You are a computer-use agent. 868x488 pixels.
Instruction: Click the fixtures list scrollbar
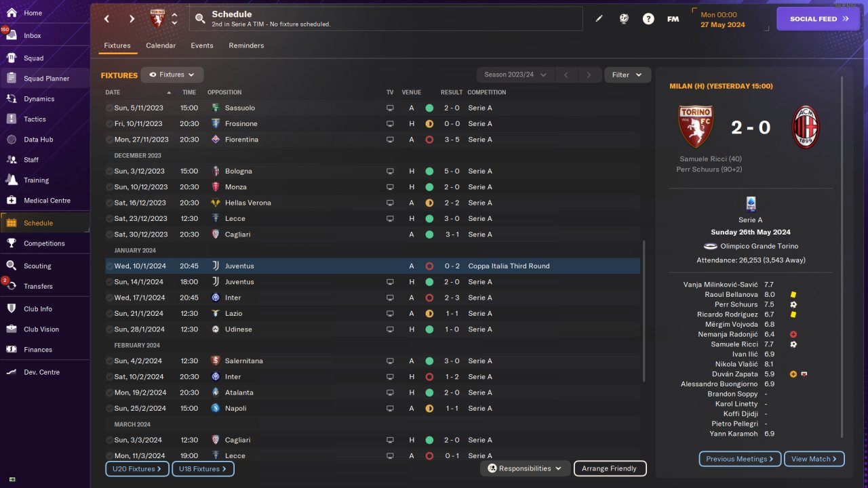[644, 311]
